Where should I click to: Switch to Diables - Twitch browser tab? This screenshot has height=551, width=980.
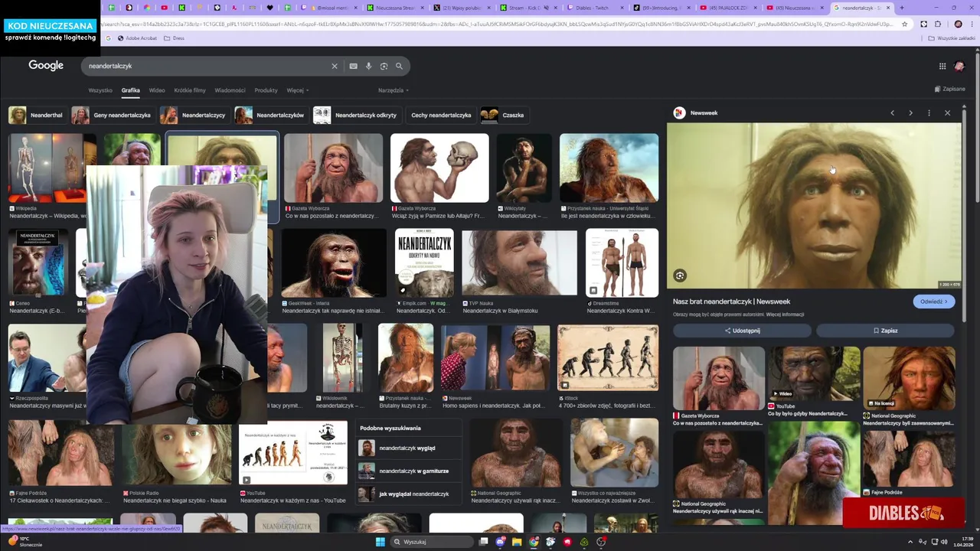pos(595,8)
